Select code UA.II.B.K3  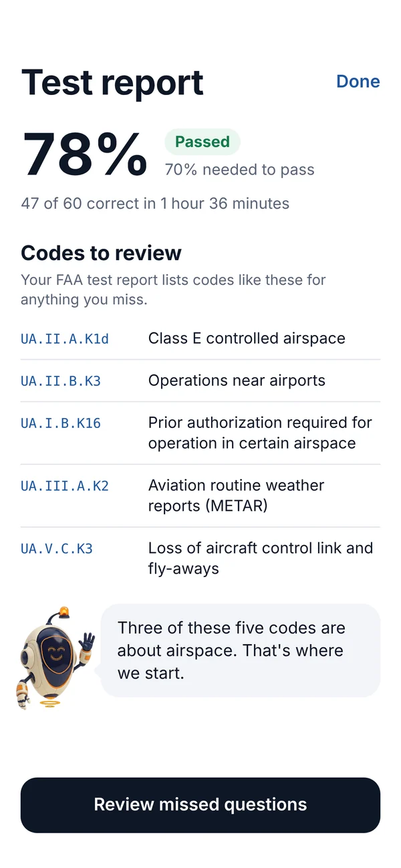click(61, 381)
